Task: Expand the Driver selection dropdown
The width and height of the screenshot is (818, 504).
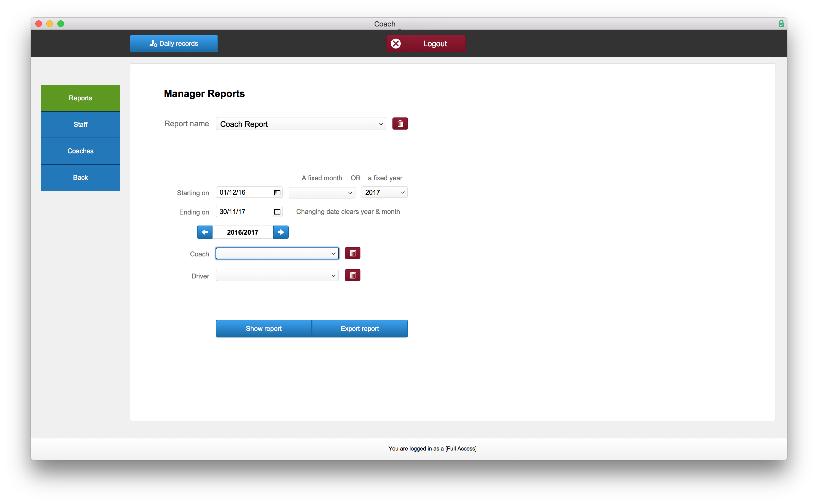Action: [277, 275]
